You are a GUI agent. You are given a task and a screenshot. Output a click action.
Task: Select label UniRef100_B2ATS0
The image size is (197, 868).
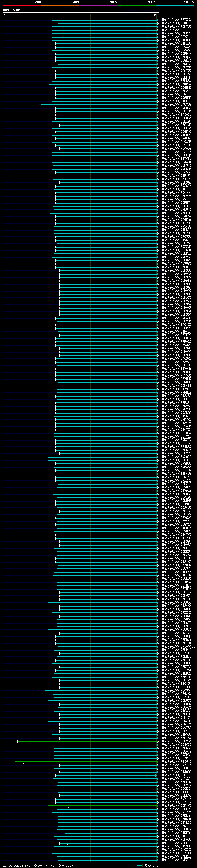[x=176, y=738]
